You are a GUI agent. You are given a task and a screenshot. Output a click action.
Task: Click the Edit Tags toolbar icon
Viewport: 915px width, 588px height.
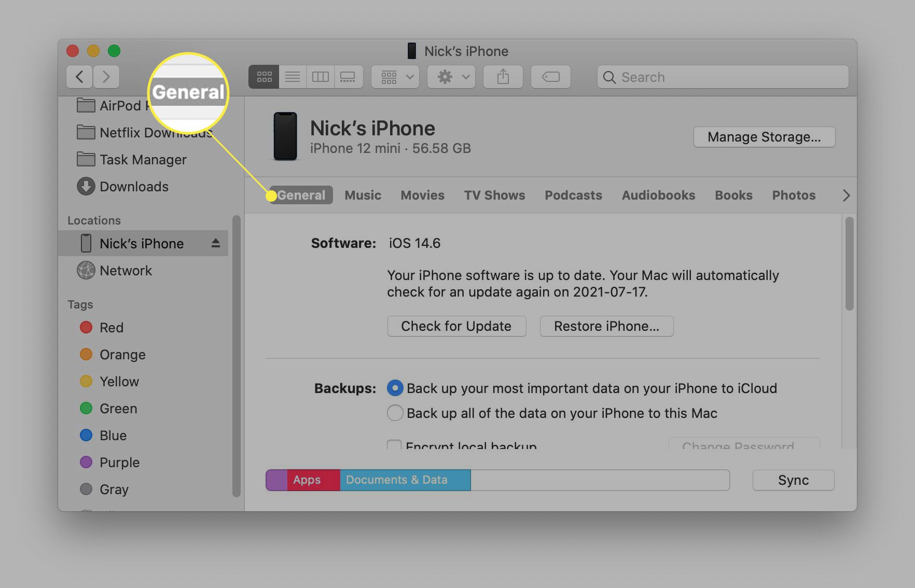click(550, 77)
